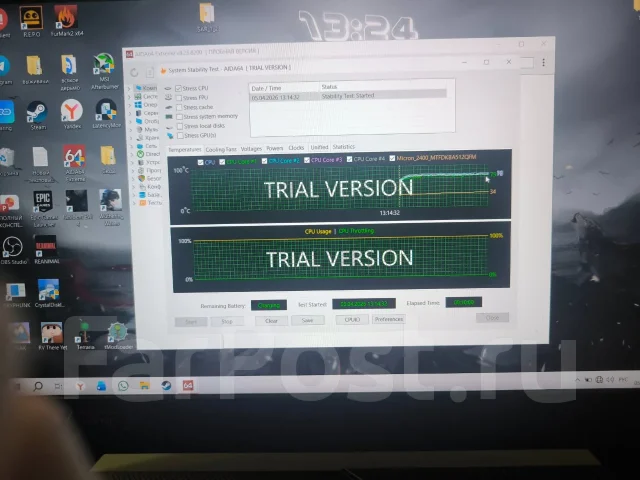Open the AIDA64 Extreme desktop shortcut
This screenshot has height=480, width=640.
(74, 163)
